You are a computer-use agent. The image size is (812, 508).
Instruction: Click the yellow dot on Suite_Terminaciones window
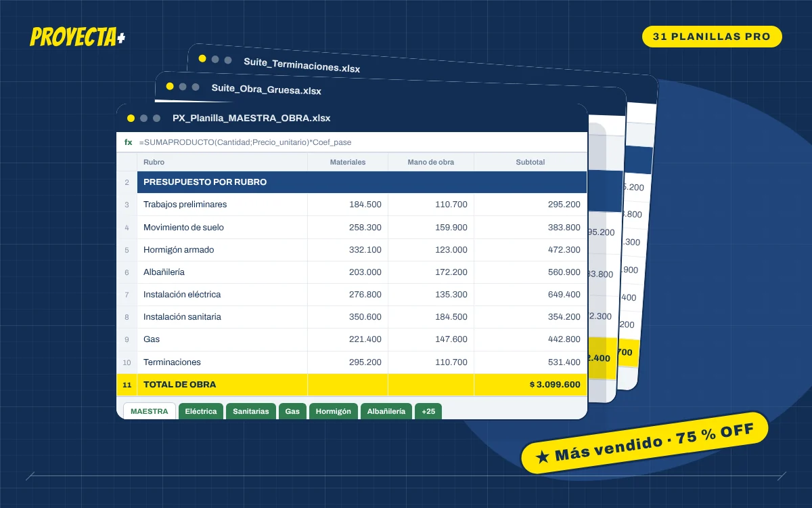202,59
